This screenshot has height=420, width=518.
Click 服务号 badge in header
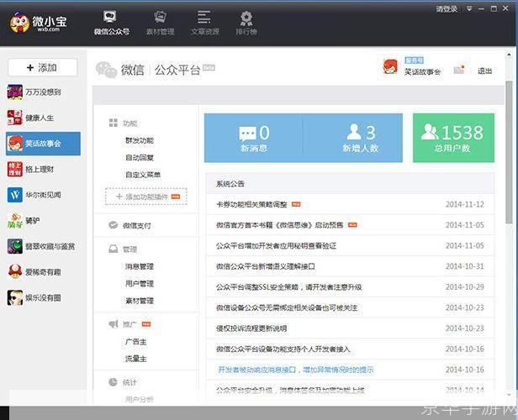point(414,60)
